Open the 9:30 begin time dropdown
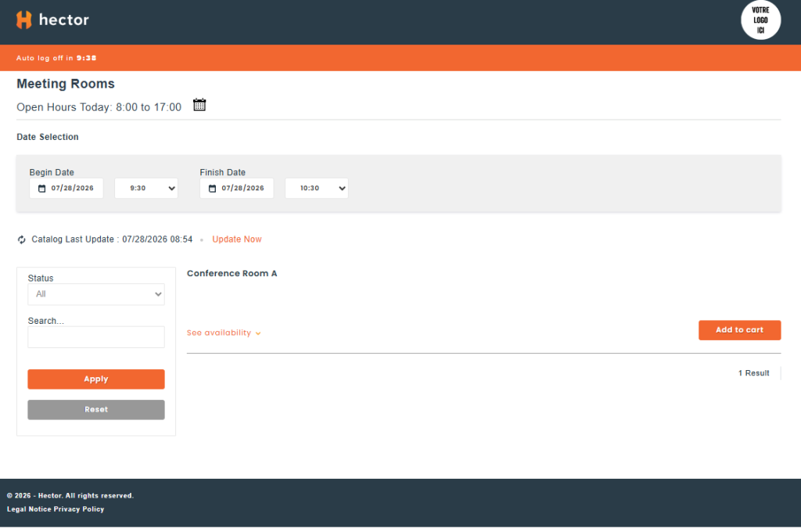This screenshot has width=801, height=532. (x=146, y=188)
